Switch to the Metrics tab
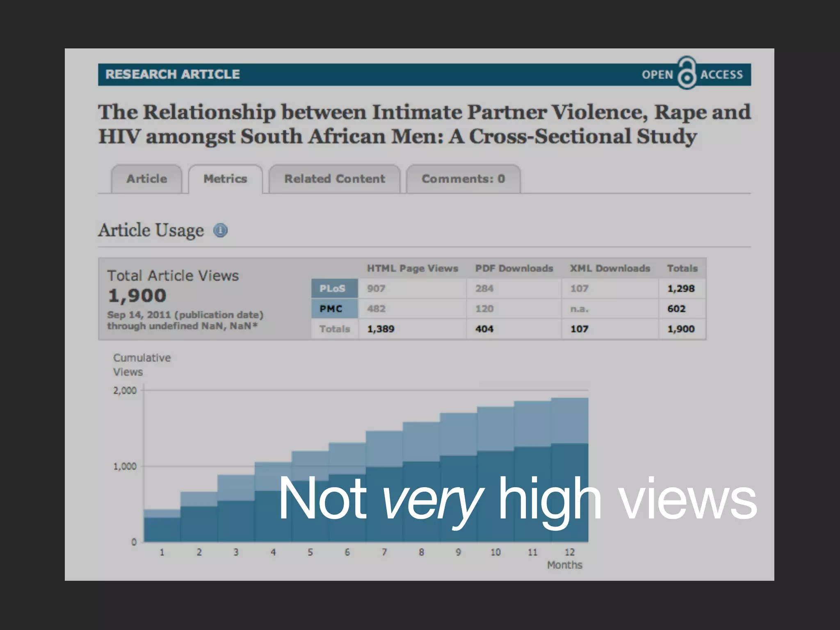The image size is (840, 630). click(x=225, y=179)
